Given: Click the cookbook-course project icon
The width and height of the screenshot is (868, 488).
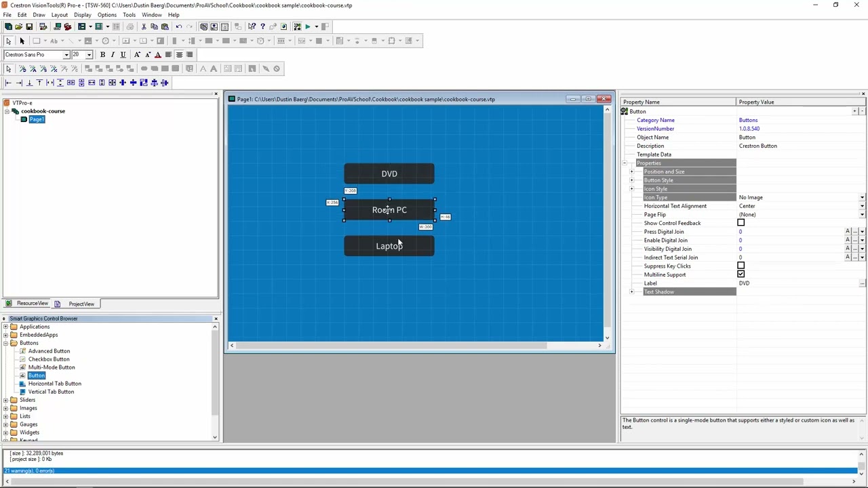Looking at the screenshot, I should coord(16,111).
